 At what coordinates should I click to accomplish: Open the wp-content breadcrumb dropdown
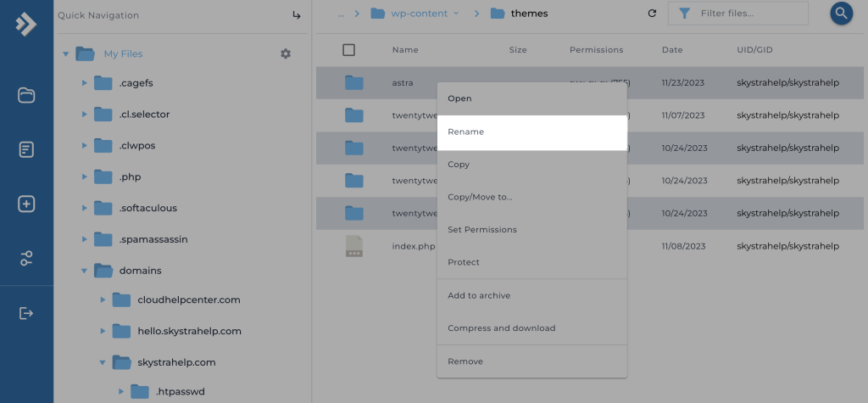pos(456,14)
